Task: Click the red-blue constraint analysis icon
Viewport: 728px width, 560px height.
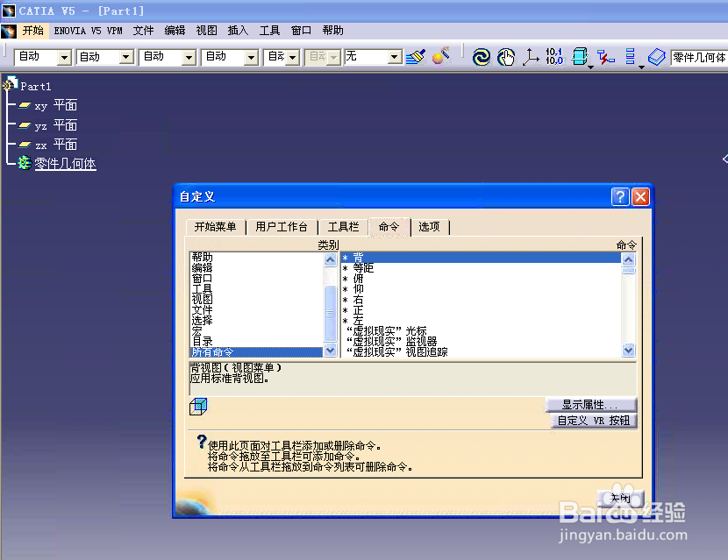Action: (x=605, y=57)
